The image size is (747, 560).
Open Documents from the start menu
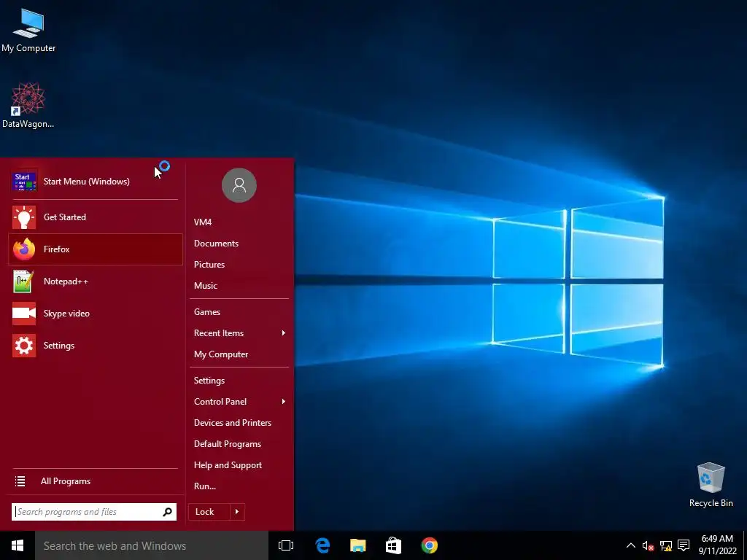[239, 244]
